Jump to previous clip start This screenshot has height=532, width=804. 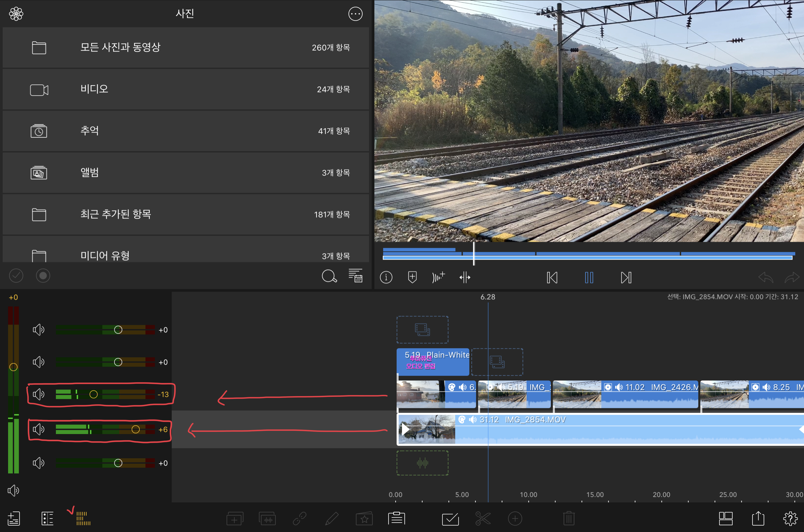pos(552,277)
